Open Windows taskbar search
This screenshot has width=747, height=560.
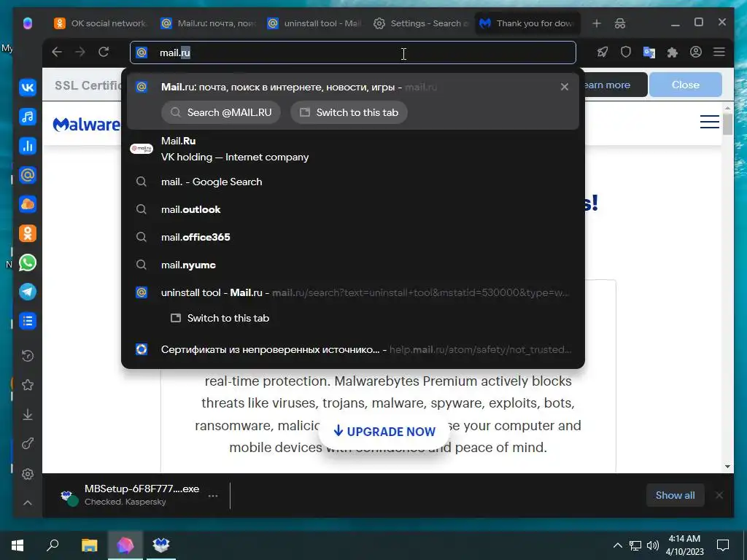(53, 545)
